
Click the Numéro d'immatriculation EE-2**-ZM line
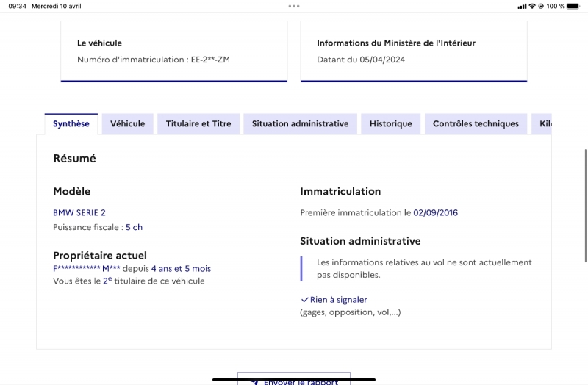154,60
